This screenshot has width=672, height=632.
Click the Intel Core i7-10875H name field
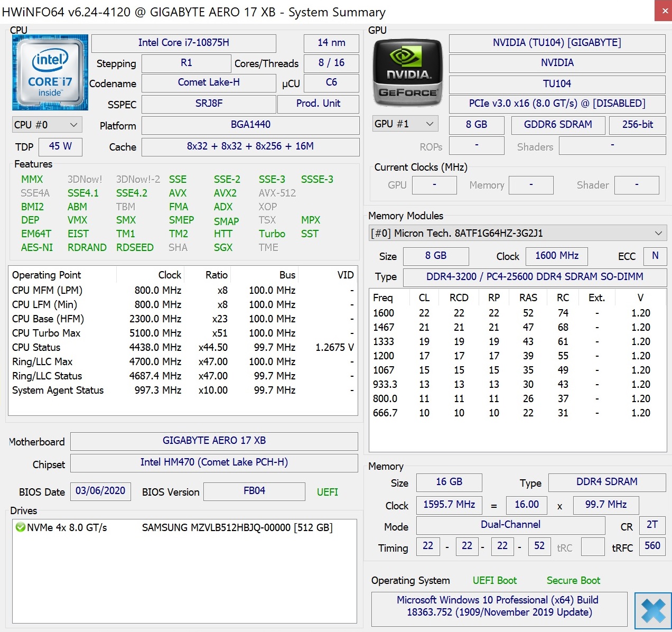pyautogui.click(x=184, y=43)
